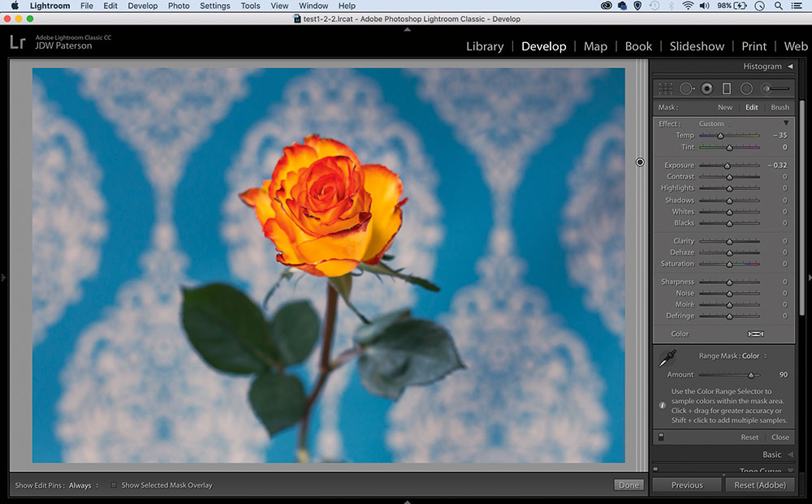Image resolution: width=812 pixels, height=504 pixels.
Task: Open the Lightroom application menu
Action: [50, 6]
